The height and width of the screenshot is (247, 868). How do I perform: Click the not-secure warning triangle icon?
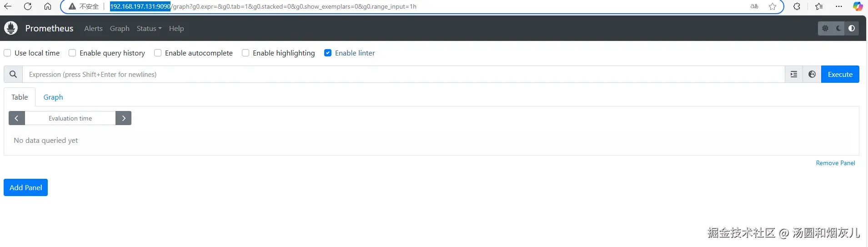point(72,6)
